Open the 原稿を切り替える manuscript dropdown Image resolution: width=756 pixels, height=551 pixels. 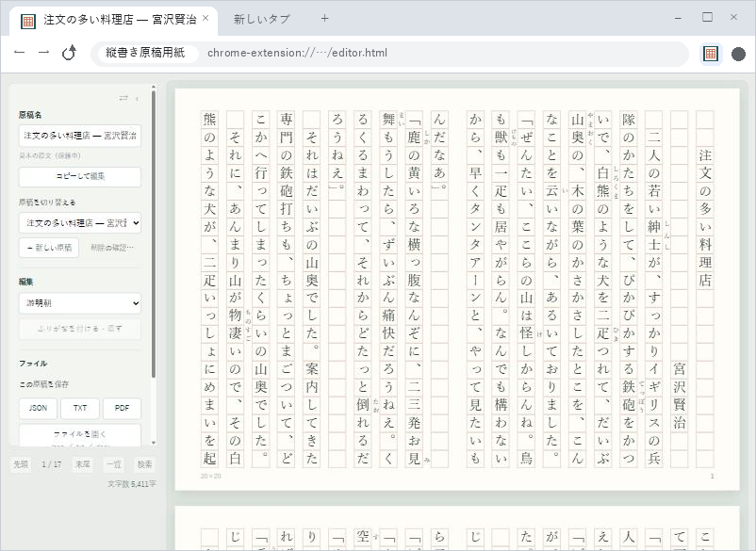80,223
